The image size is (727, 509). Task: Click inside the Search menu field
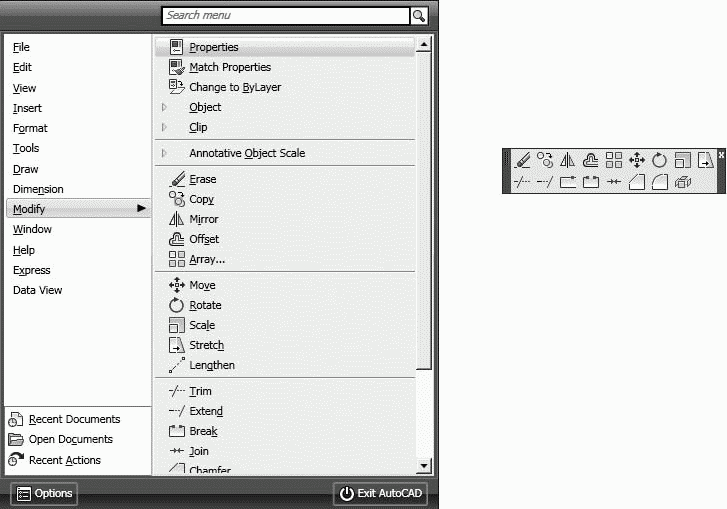285,16
